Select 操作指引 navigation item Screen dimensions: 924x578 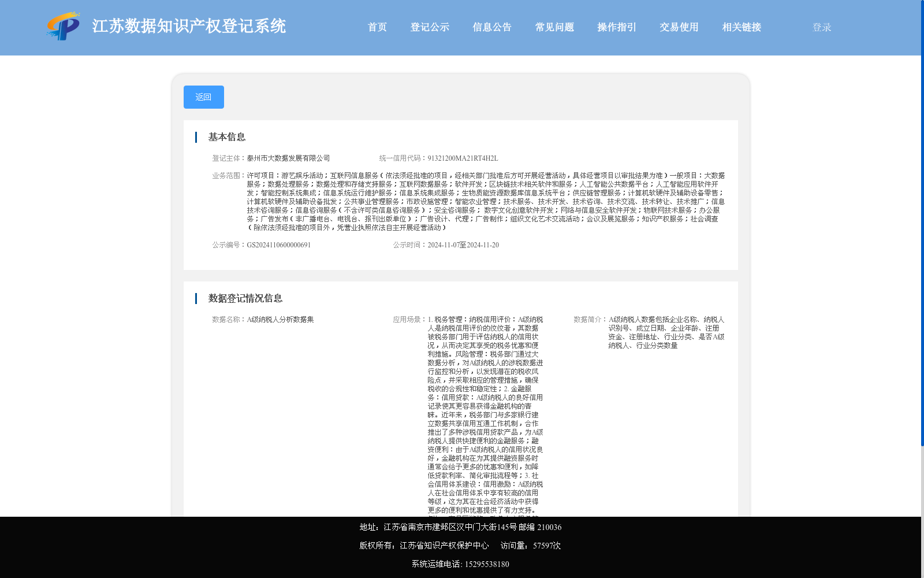click(617, 27)
